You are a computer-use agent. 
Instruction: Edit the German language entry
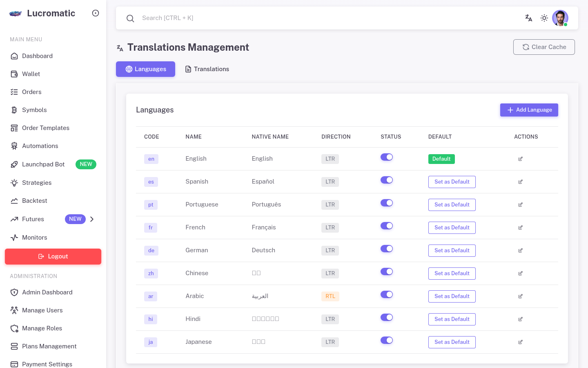(520, 251)
